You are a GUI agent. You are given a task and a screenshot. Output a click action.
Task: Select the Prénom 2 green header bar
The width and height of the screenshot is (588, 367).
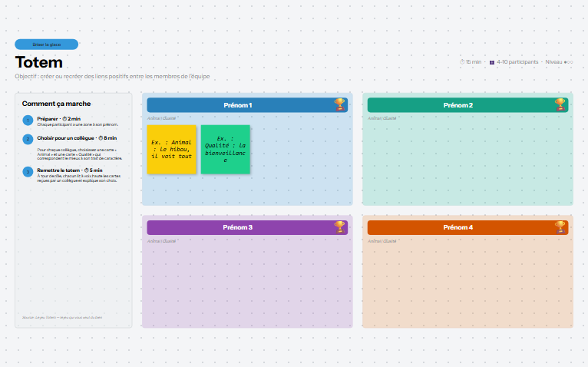point(467,105)
